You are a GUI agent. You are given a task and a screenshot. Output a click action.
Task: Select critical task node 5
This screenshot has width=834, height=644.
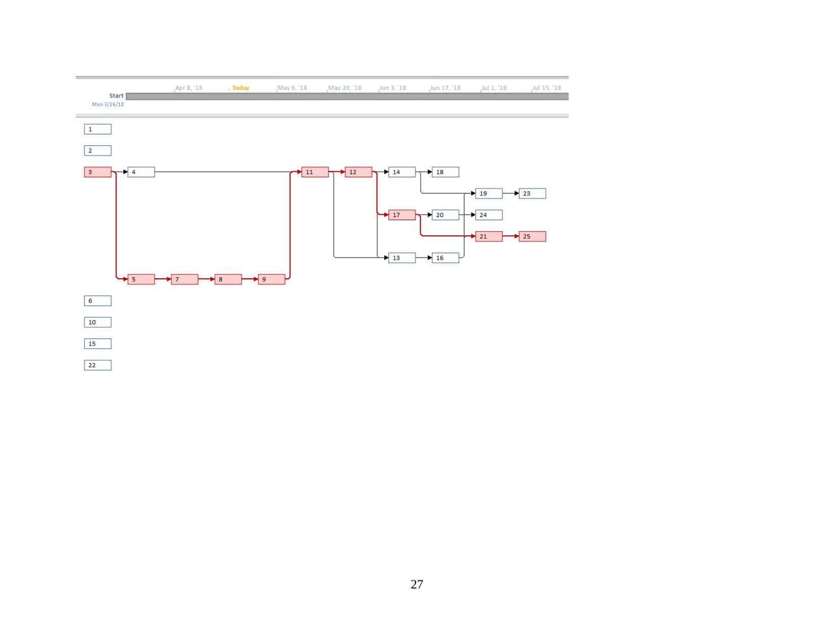coord(141,279)
